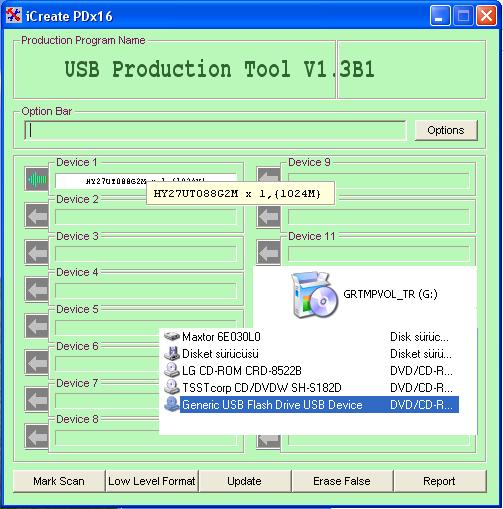Click the arrow icon beside Device 2
Viewport: 503px width, 509px height.
tap(37, 216)
